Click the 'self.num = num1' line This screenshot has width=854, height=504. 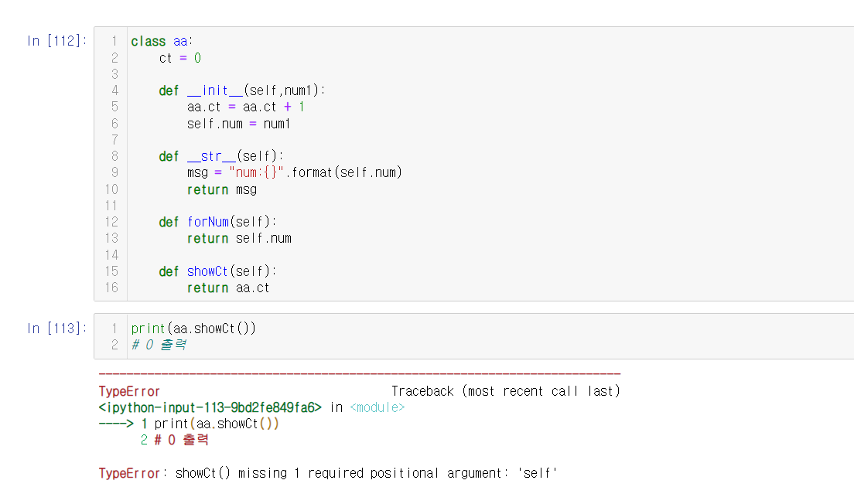(x=238, y=124)
